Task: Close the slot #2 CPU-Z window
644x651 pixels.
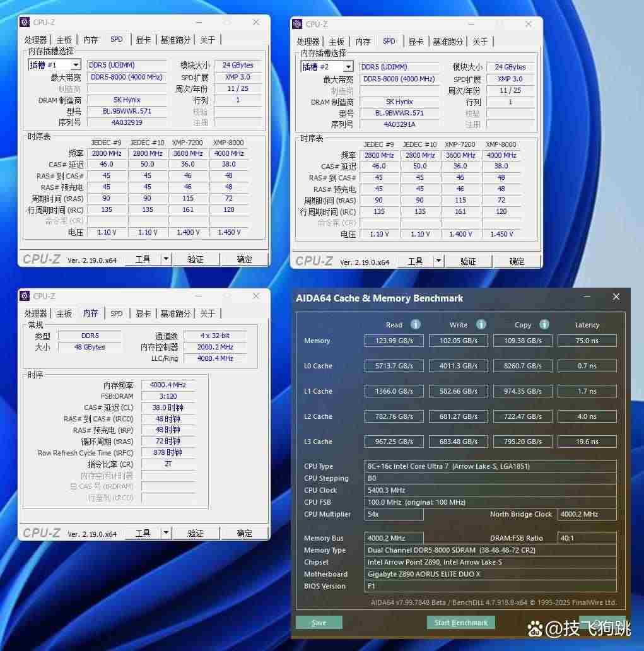Action: [528, 24]
